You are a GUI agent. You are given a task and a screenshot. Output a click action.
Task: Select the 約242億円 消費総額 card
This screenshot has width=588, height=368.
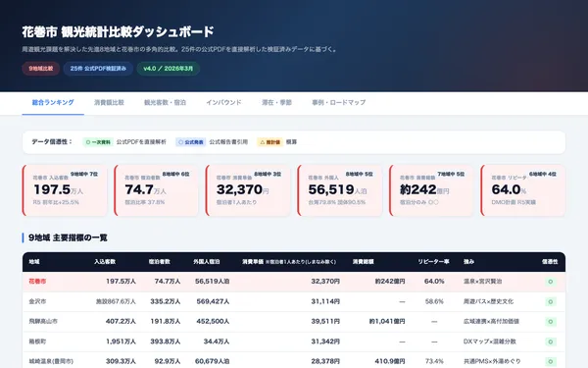(431, 190)
